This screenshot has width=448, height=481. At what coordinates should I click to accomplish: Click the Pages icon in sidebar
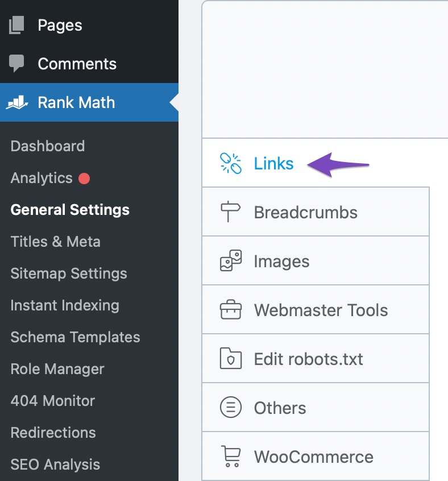16,25
